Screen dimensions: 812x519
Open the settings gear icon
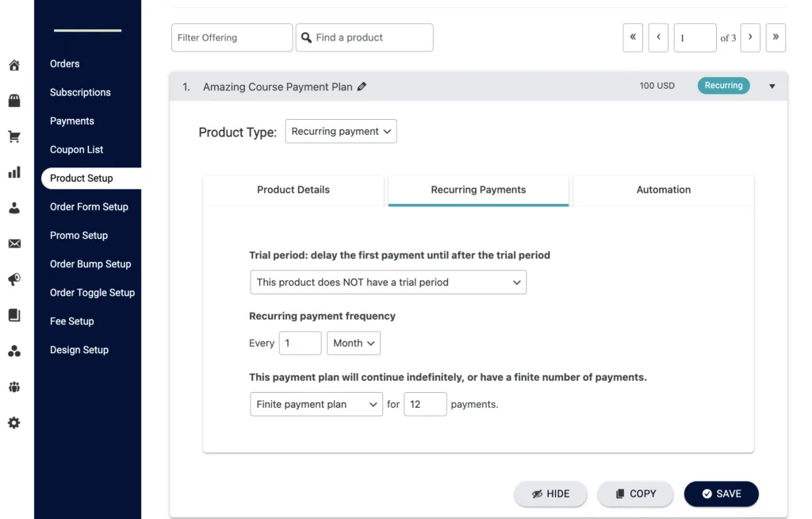tap(13, 423)
